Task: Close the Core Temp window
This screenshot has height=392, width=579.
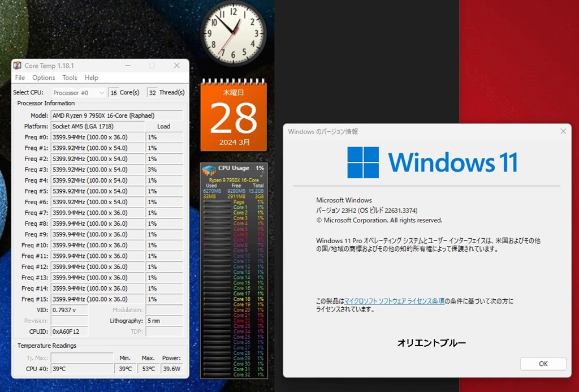Action: (x=177, y=66)
